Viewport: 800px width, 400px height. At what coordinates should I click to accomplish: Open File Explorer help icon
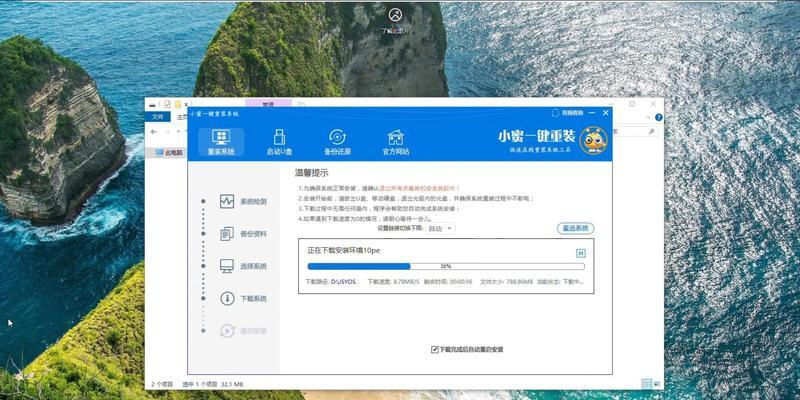(x=659, y=117)
